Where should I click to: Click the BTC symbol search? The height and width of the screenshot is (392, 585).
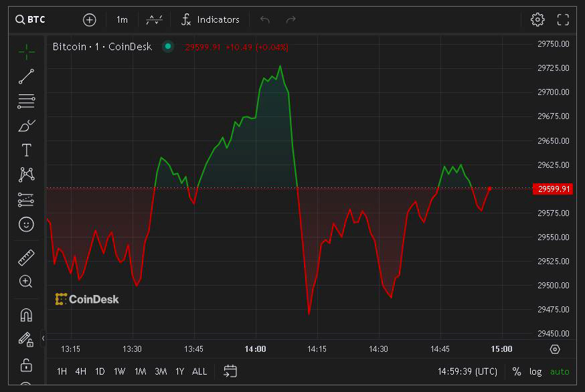click(x=31, y=19)
